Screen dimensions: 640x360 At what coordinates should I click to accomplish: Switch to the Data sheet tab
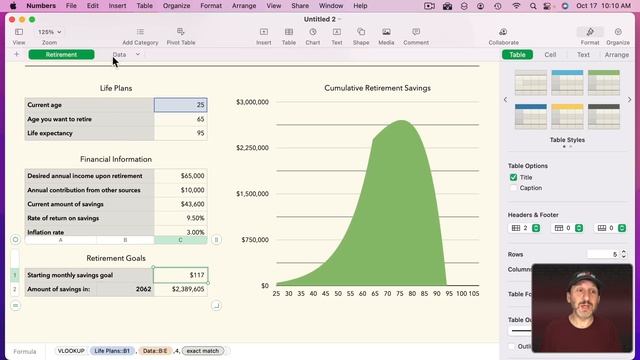120,54
